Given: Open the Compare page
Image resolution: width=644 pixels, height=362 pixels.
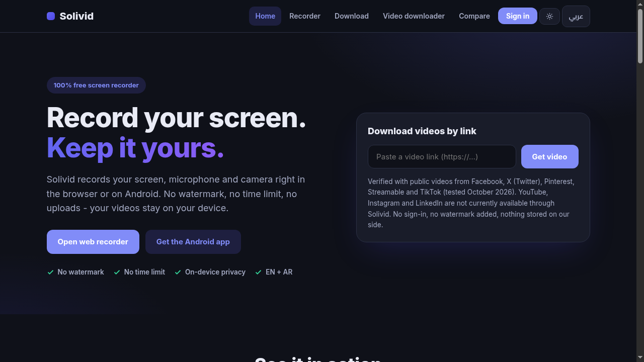Looking at the screenshot, I should click(x=474, y=16).
